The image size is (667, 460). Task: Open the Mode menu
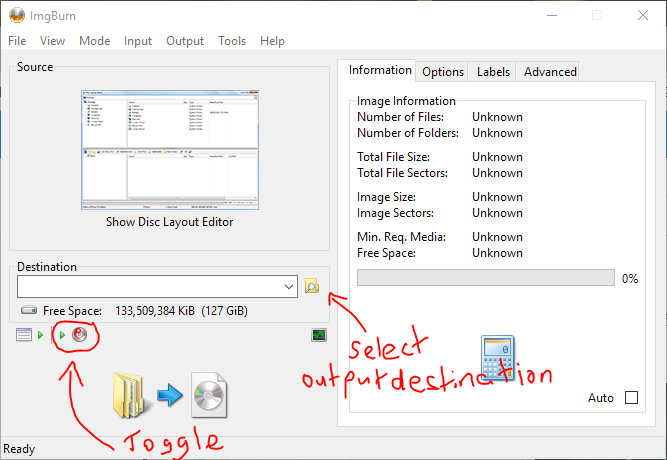click(94, 41)
